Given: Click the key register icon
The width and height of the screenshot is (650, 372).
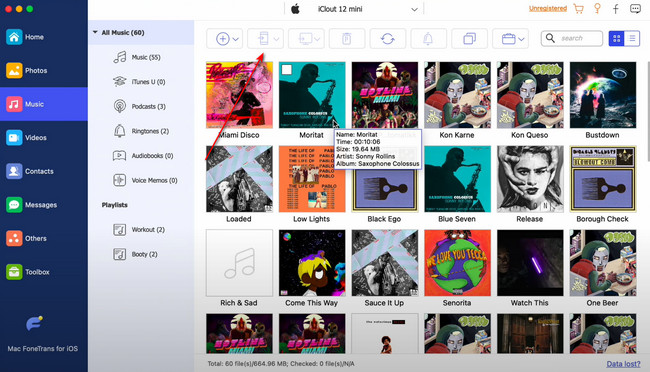Looking at the screenshot, I should click(597, 8).
